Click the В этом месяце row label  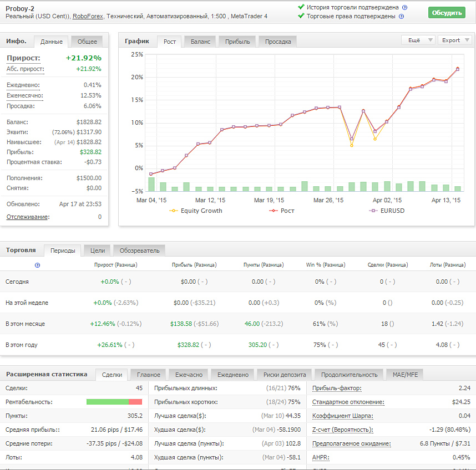coord(25,324)
